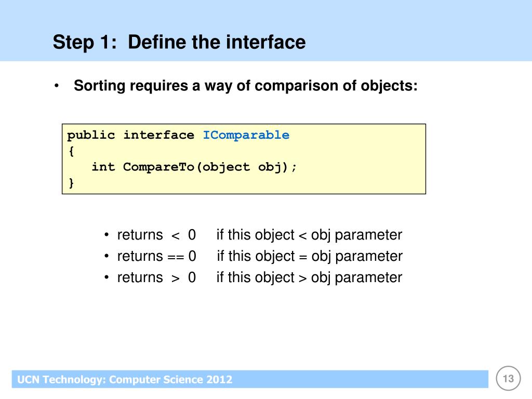The height and width of the screenshot is (399, 532).
Task: Click the UCN Technology footer bar
Action: (250, 379)
